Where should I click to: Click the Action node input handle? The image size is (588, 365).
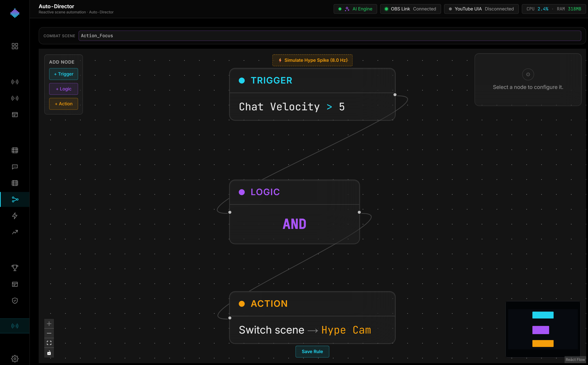point(230,318)
